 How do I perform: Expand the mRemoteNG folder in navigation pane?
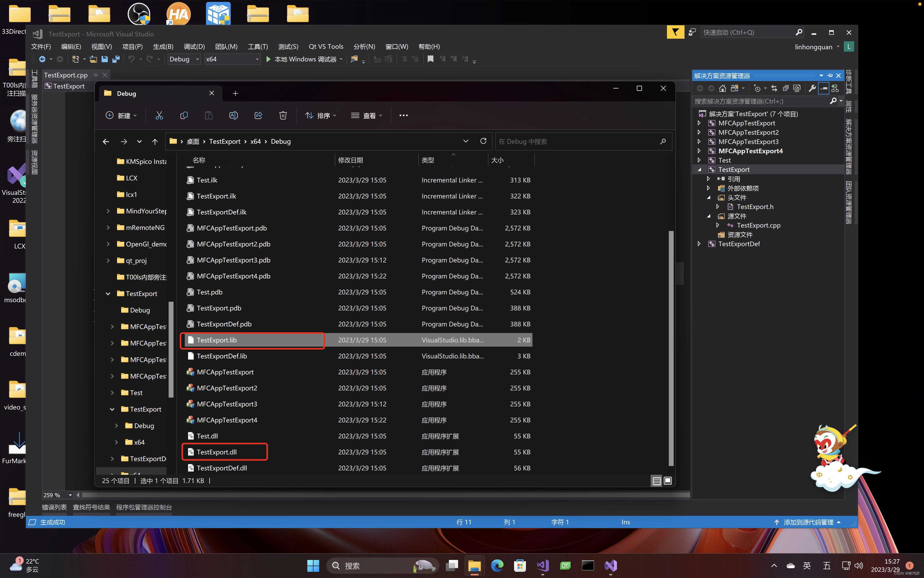(108, 227)
